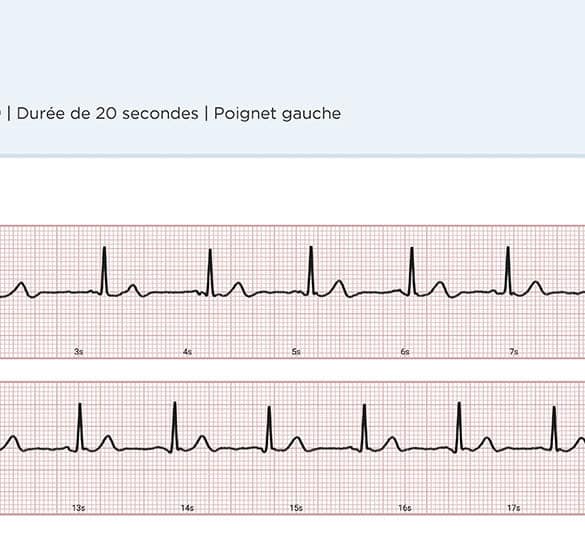Click the 16s time marker
585x542 pixels.
pos(405,508)
